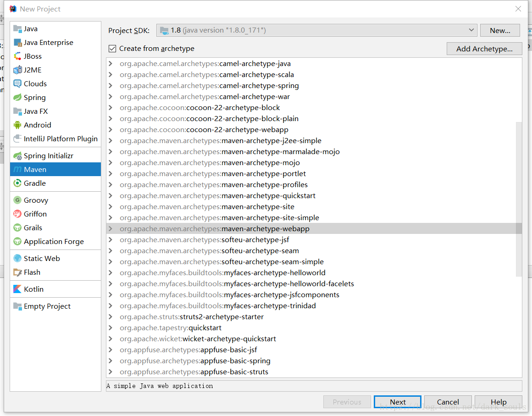Expand the cocoon-22-archetype-webapp node

[110, 130]
